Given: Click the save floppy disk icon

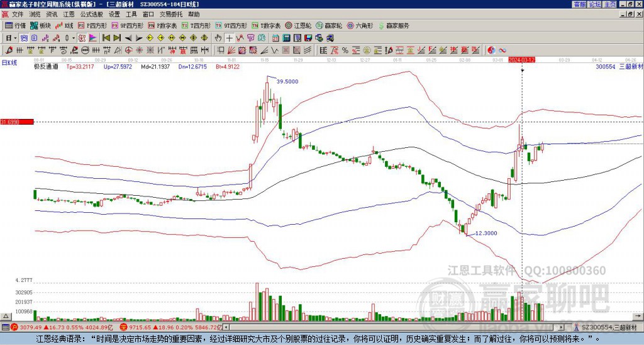Looking at the screenshot, I should (x=308, y=38).
